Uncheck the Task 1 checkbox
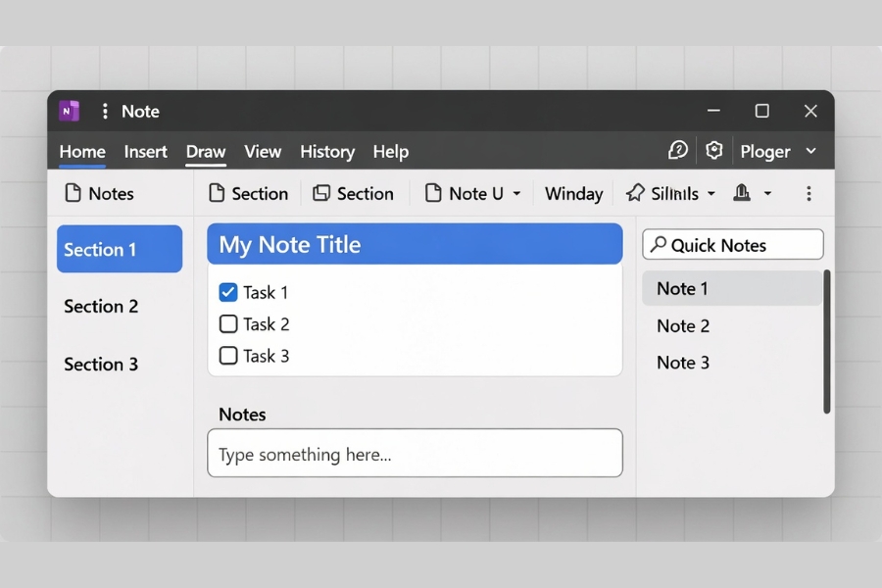The width and height of the screenshot is (882, 588). 227,292
